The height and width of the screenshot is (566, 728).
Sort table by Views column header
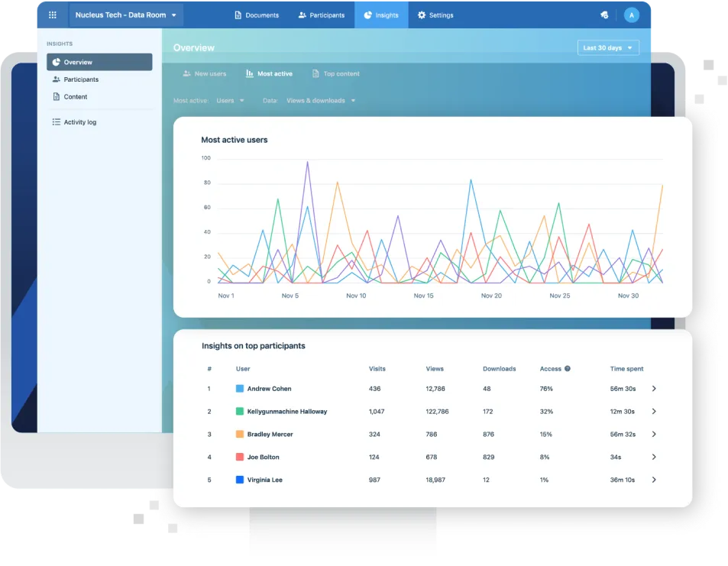coord(435,369)
